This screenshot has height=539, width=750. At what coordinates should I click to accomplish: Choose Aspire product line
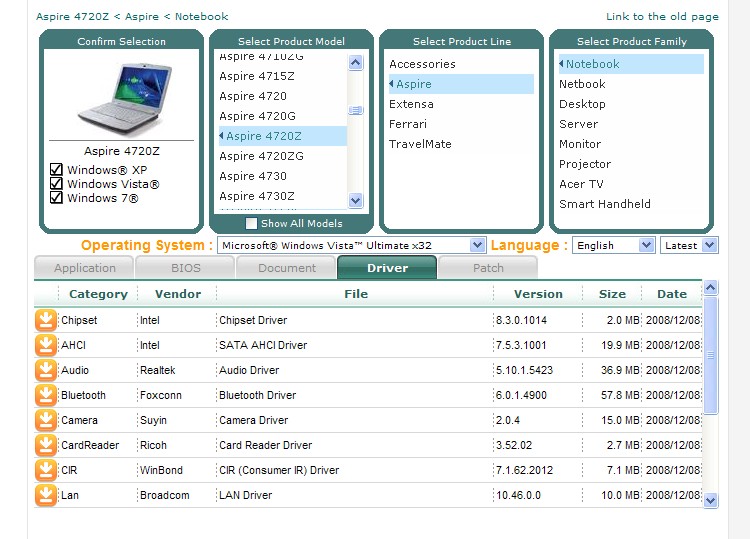[461, 84]
